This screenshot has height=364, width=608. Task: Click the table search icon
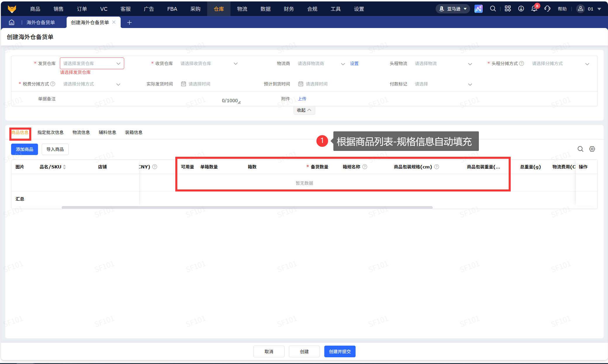pyautogui.click(x=581, y=149)
